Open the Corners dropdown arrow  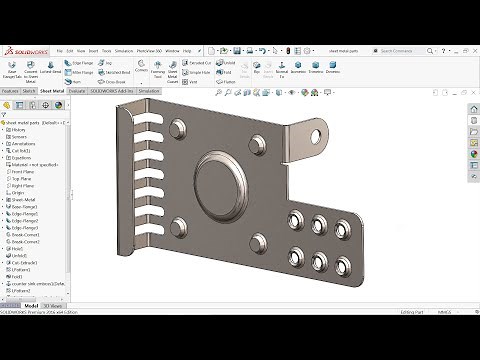click(141, 83)
